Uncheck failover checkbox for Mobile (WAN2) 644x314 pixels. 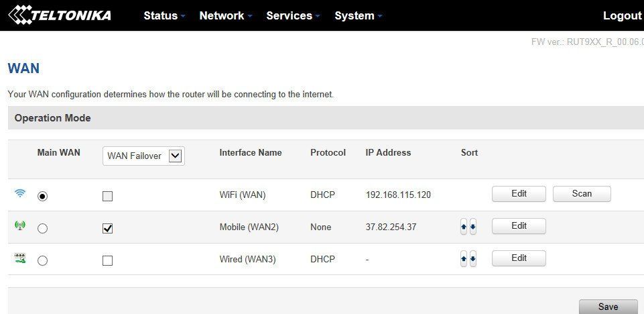[107, 228]
